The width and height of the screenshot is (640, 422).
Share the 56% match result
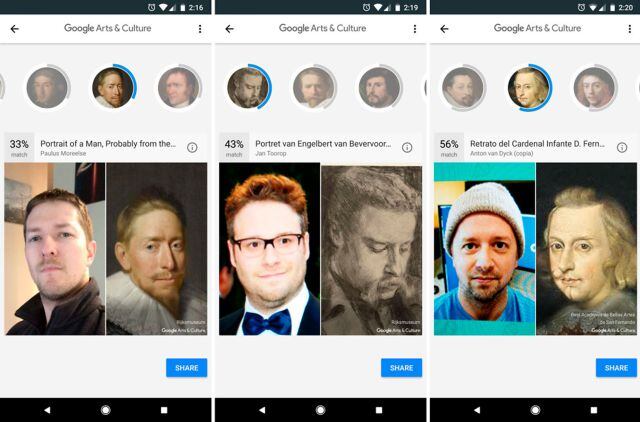[x=616, y=368]
